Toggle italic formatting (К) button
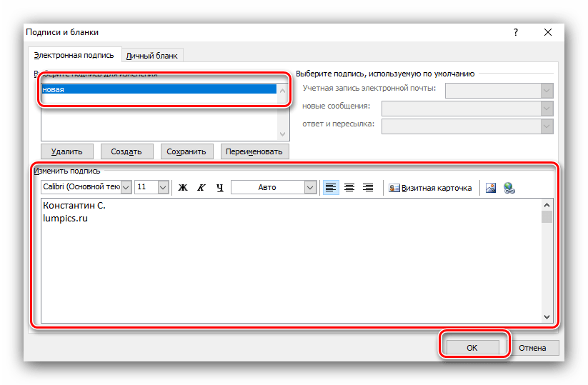This screenshot has width=588, height=385. point(201,187)
